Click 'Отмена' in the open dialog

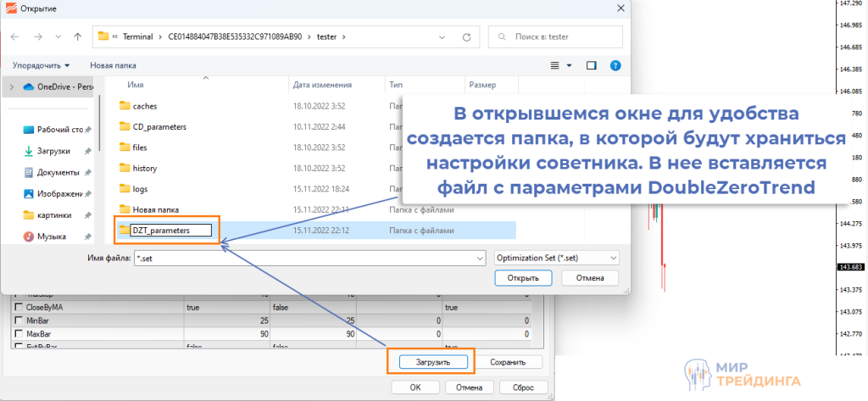click(590, 278)
